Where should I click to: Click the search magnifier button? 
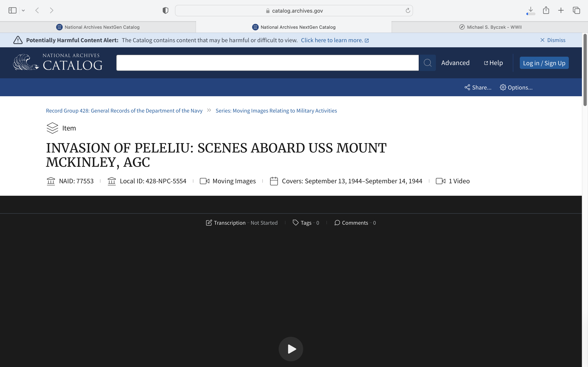pos(427,63)
